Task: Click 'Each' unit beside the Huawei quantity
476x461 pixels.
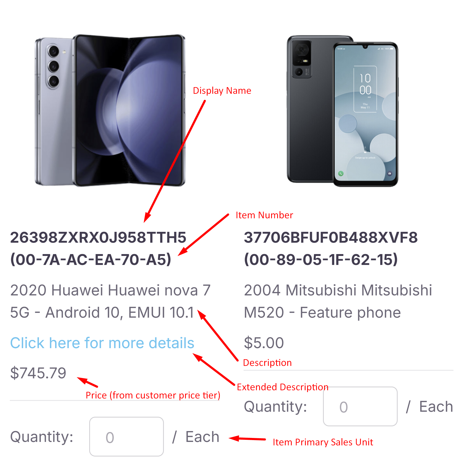Action: coord(203,437)
